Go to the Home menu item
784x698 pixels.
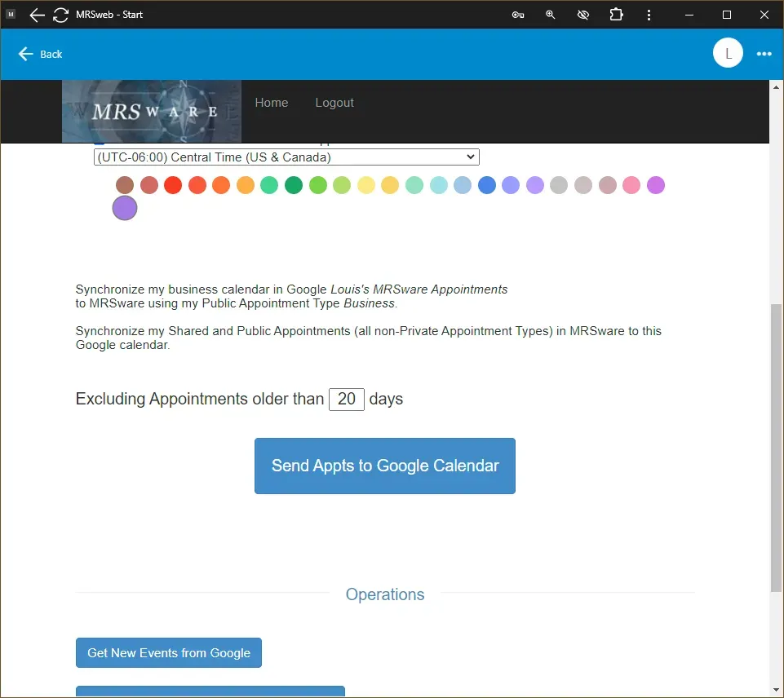(271, 103)
